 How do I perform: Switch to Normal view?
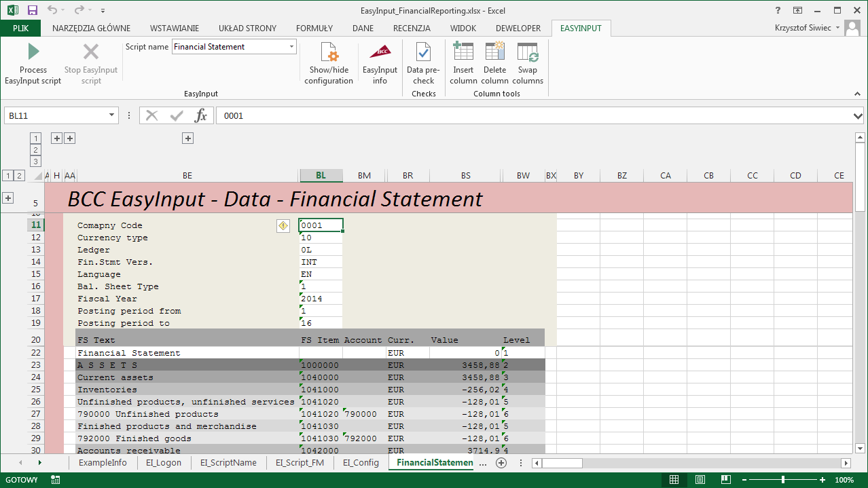click(674, 480)
